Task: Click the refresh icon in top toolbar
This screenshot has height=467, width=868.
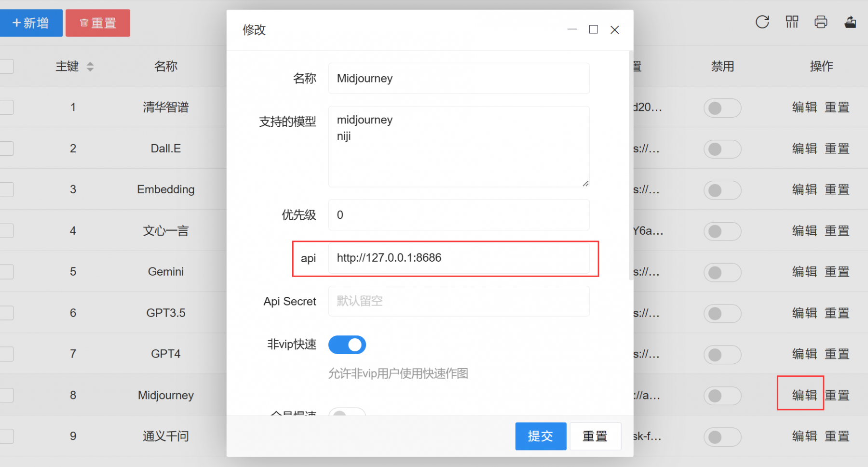Action: pos(762,22)
